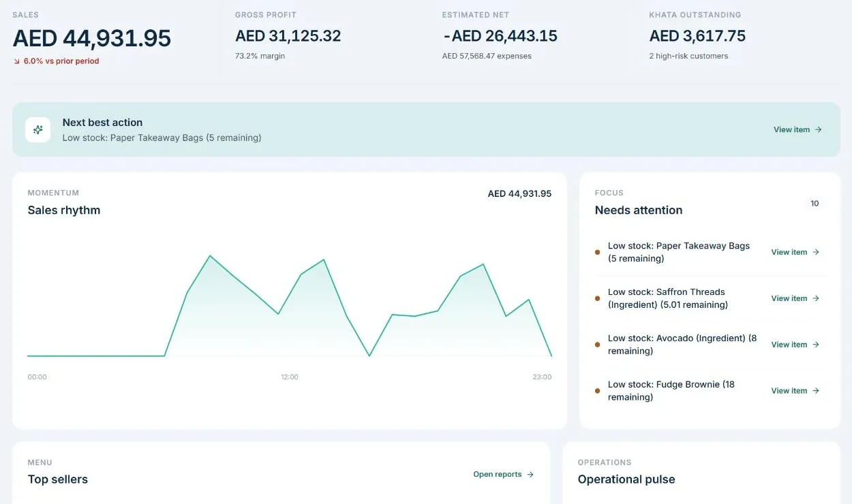The image size is (852, 504).
Task: Click the -AED 26,443.15 estimated net value
Action: point(500,36)
